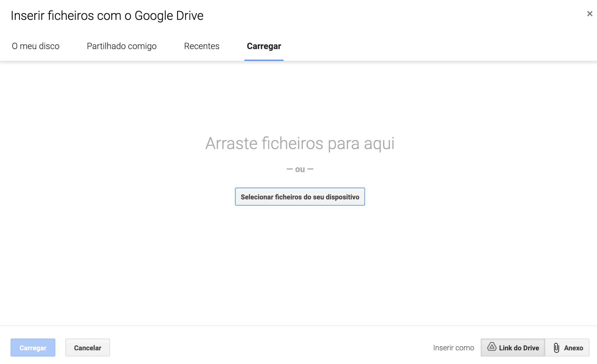597x364 pixels.
Task: Click the "Carregar" tab at top
Action: pos(264,46)
